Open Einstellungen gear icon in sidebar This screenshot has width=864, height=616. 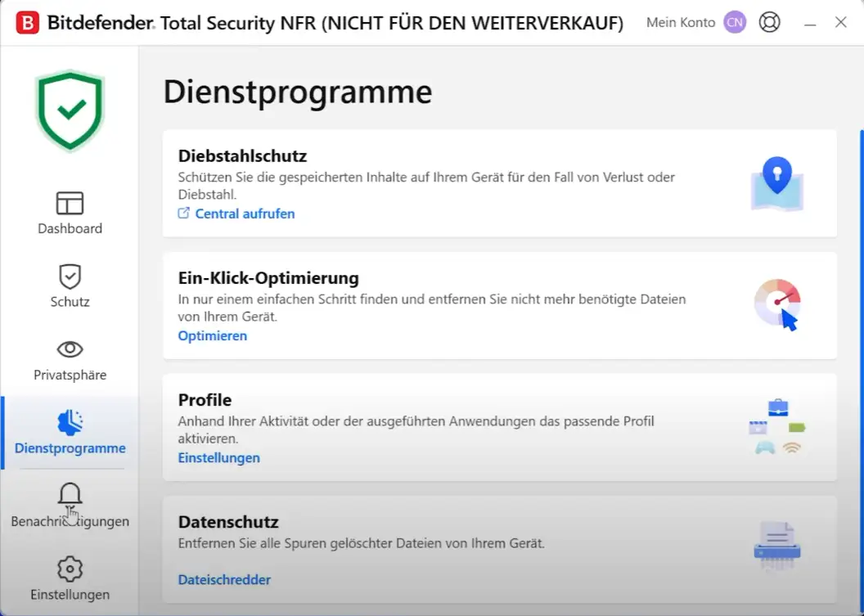tap(70, 569)
